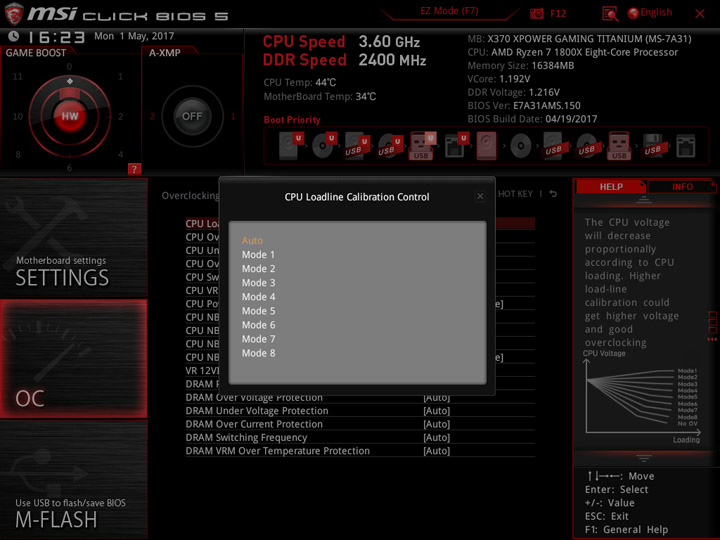Open DRAM Over Current Protection [Auto] value
This screenshot has width=720, height=540.
[x=436, y=424]
